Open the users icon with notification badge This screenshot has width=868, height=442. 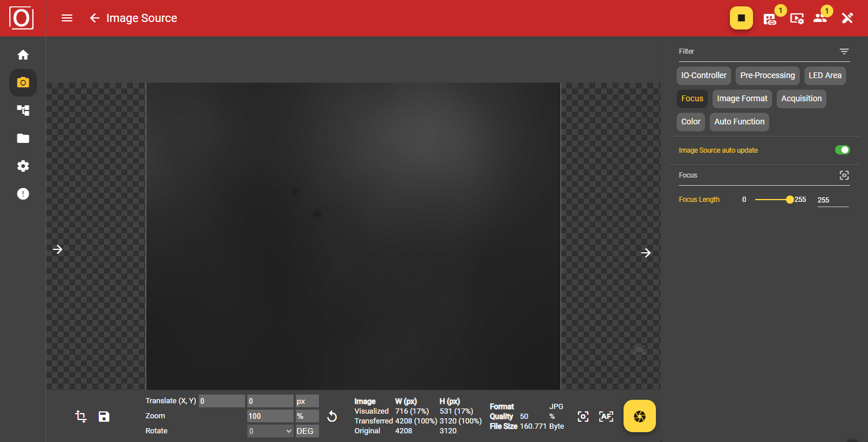click(x=821, y=18)
